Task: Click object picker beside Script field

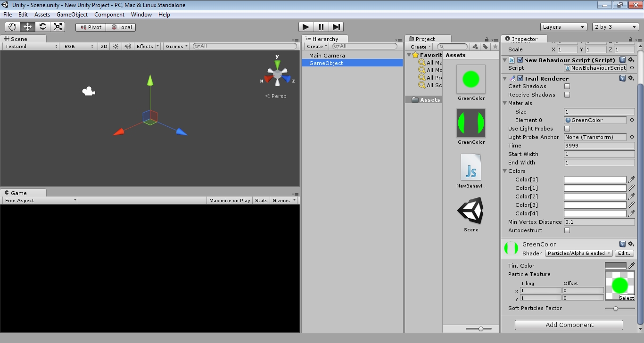Action: click(632, 68)
